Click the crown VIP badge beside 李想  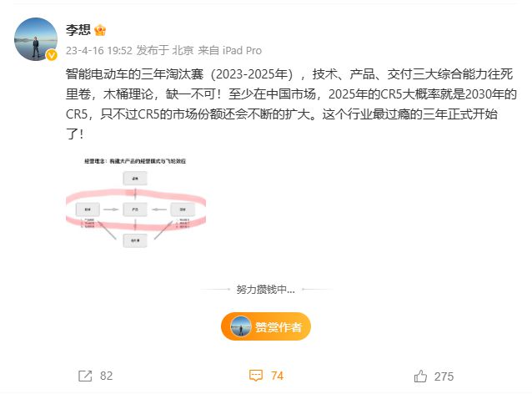[x=100, y=31]
